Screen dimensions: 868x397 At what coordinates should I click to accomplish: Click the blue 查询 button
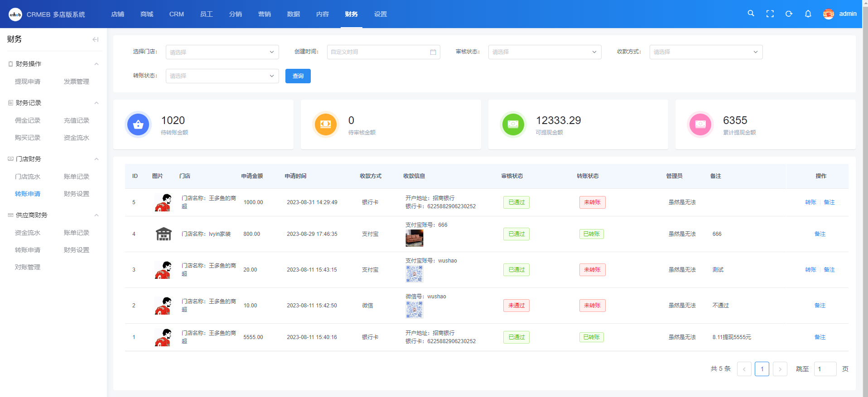[298, 76]
